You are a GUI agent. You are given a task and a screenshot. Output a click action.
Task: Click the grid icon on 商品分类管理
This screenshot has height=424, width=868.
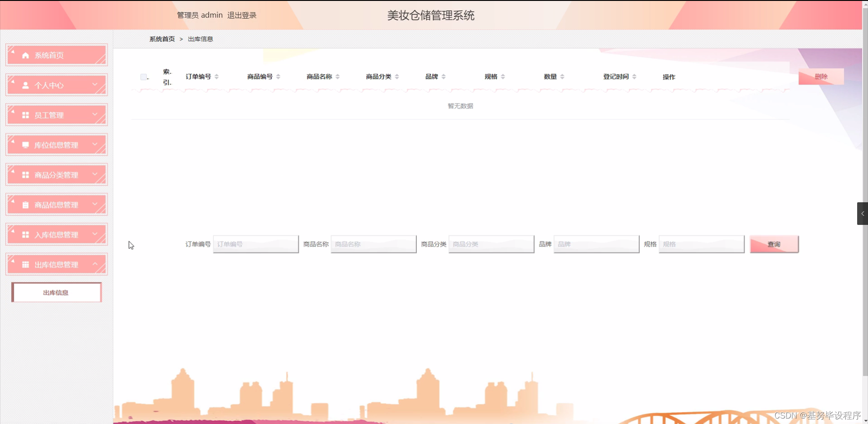(25, 174)
